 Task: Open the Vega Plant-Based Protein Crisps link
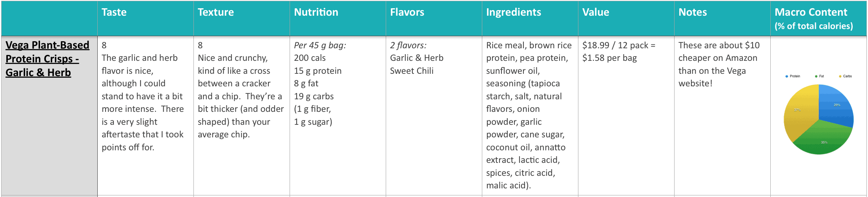click(47, 59)
